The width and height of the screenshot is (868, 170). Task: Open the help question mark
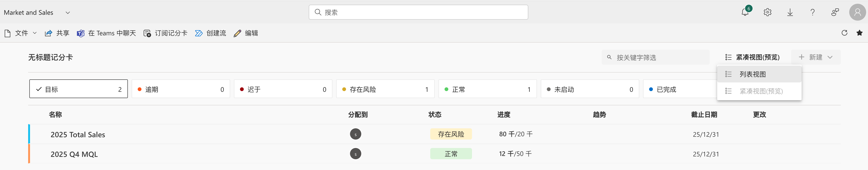(x=812, y=12)
